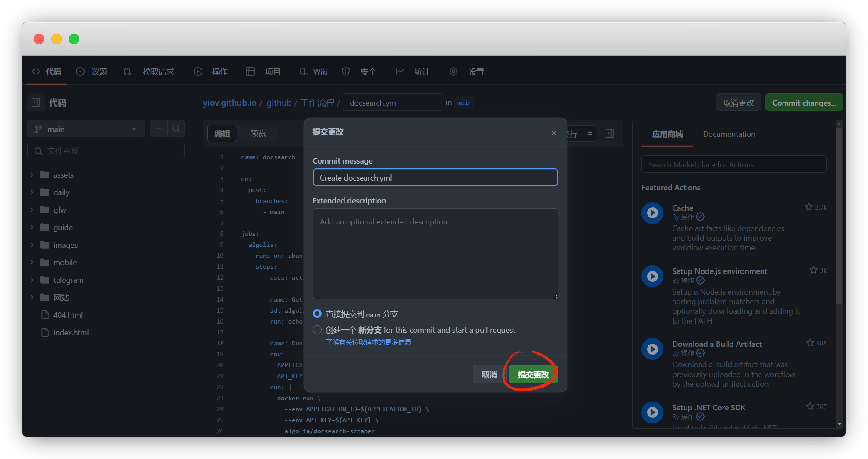Select 直接提交到 main 分支 radio button
This screenshot has height=459, width=868.
pyautogui.click(x=317, y=313)
